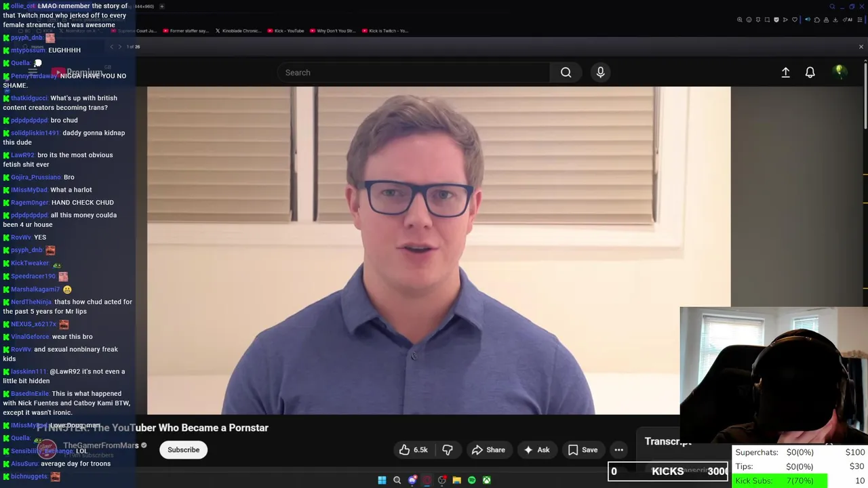This screenshot has width=868, height=488.
Task: Click chat username NerdTheNinja
Action: point(31,302)
